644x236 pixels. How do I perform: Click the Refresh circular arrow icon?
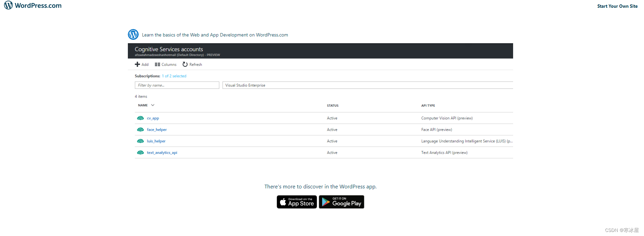point(185,64)
